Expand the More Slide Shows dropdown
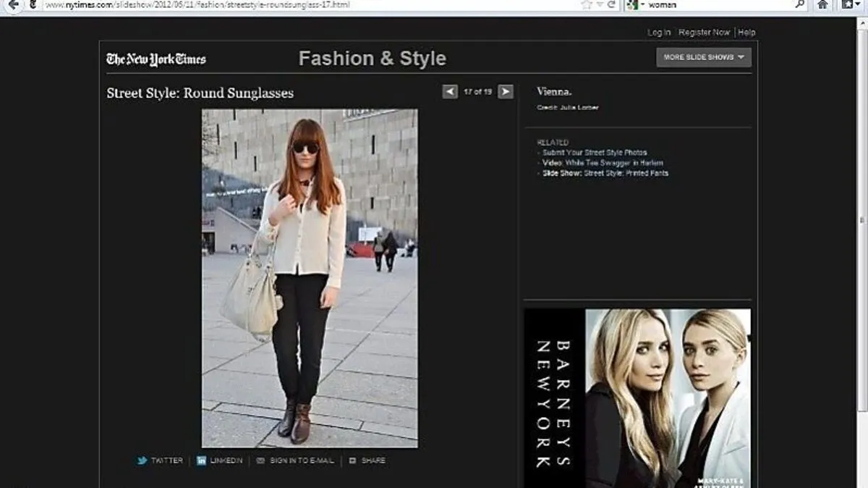This screenshot has height=488, width=868. click(704, 57)
